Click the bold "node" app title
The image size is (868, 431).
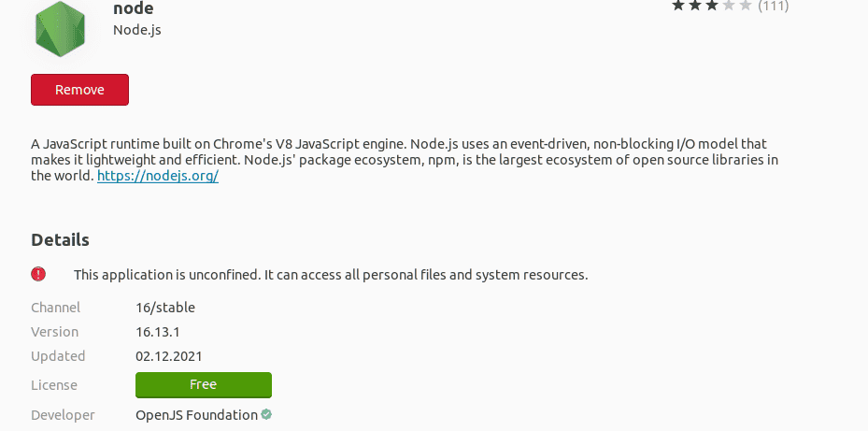134,8
